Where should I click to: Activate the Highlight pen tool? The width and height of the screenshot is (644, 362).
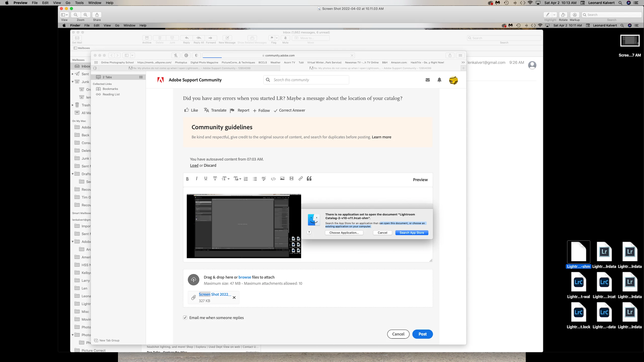tap(548, 15)
